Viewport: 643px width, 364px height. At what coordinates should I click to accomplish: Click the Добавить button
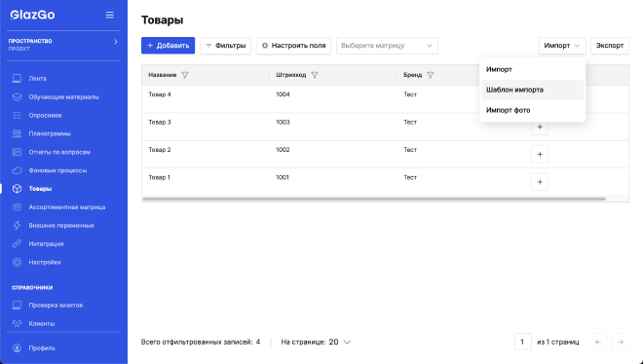pyautogui.click(x=169, y=46)
